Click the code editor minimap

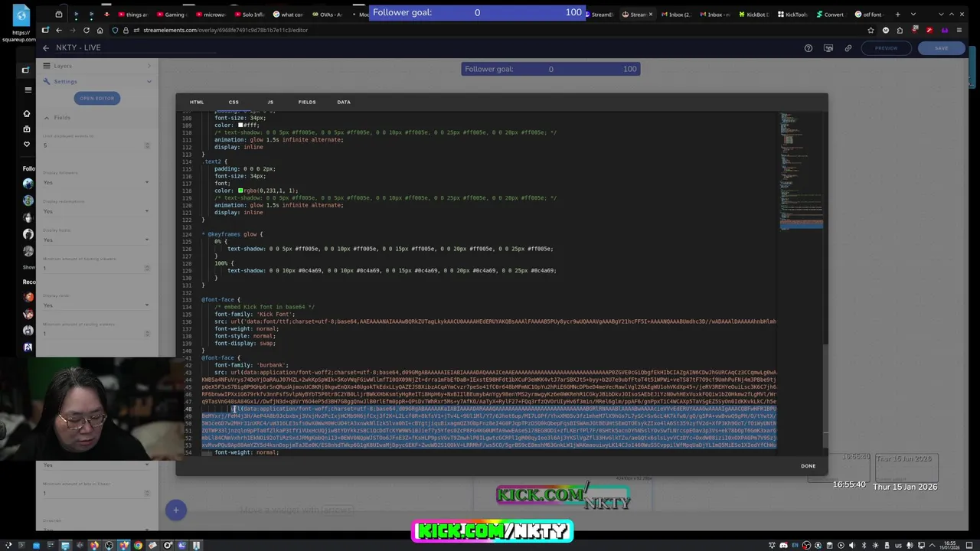(802, 171)
